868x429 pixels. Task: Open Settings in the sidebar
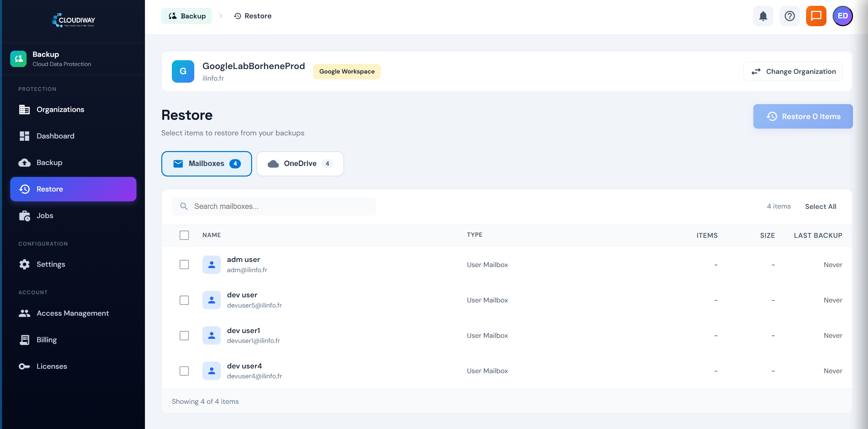[73, 264]
